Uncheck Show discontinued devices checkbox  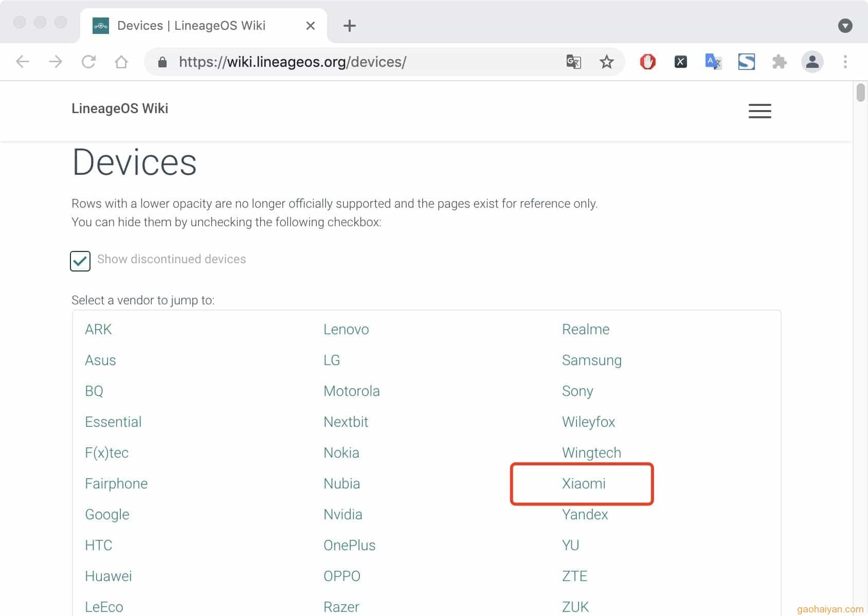coord(80,261)
